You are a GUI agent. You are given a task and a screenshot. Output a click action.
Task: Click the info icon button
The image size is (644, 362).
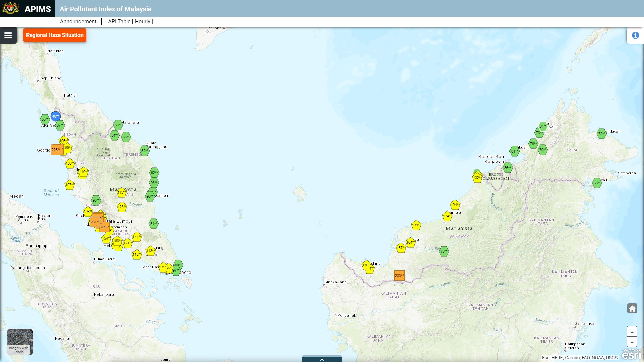tap(635, 35)
